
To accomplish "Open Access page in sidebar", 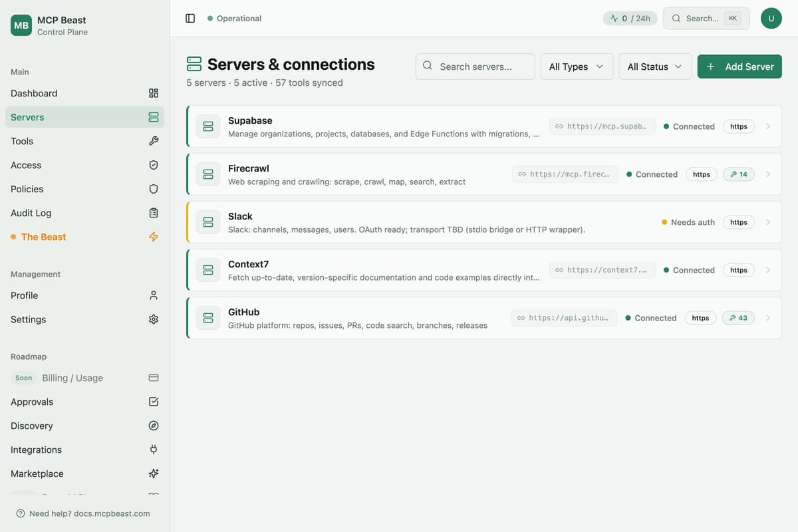I will point(84,165).
